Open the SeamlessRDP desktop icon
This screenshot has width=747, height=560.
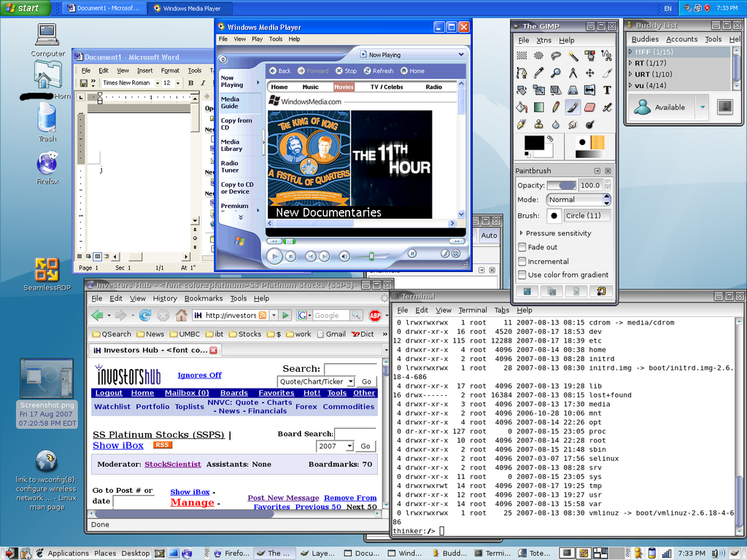[47, 270]
